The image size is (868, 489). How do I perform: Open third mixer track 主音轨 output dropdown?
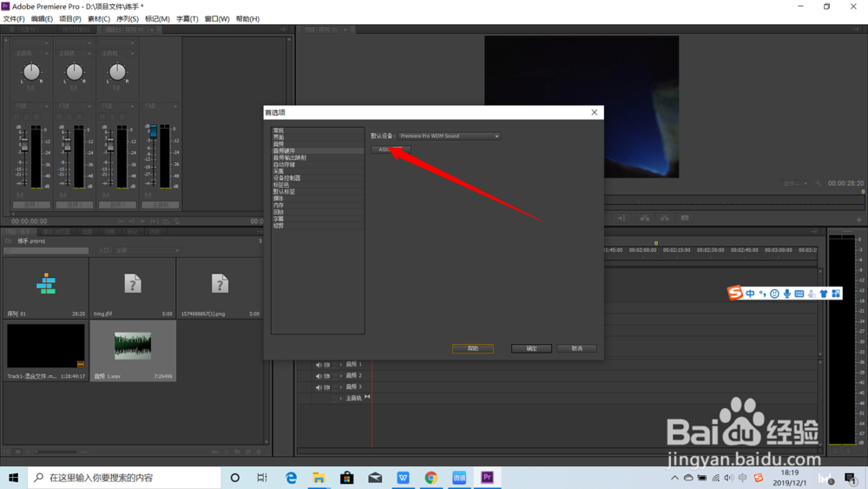coord(117,53)
